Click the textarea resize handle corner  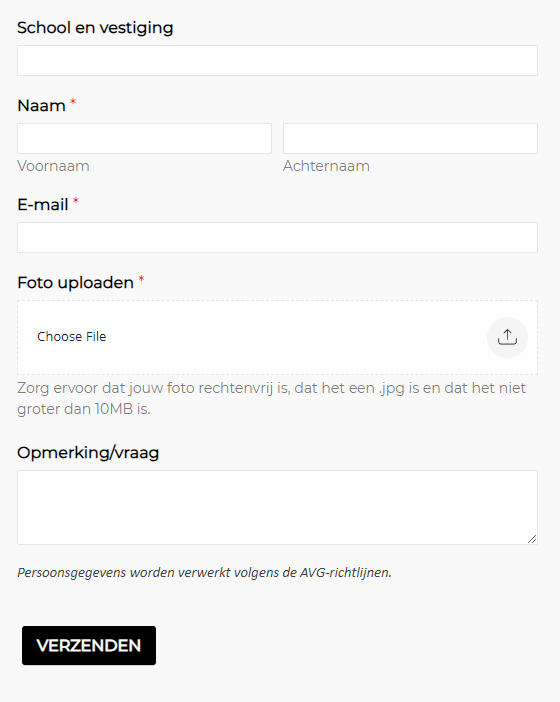tap(532, 539)
